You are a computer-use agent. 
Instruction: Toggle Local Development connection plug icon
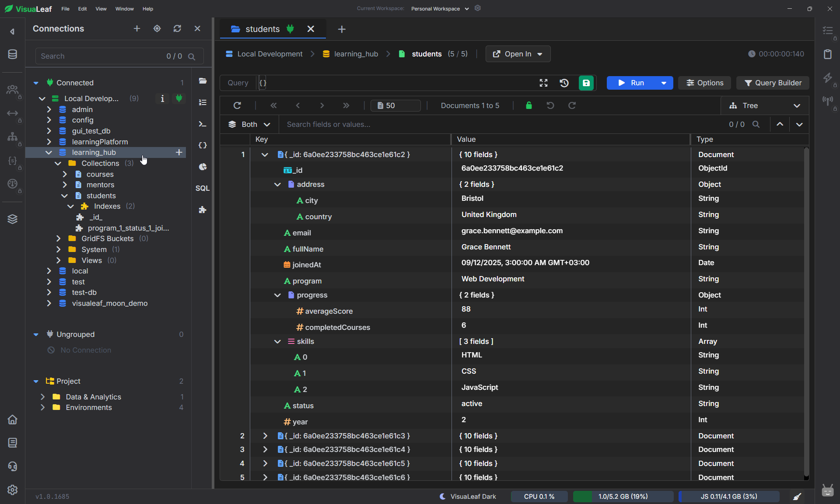pos(179,98)
